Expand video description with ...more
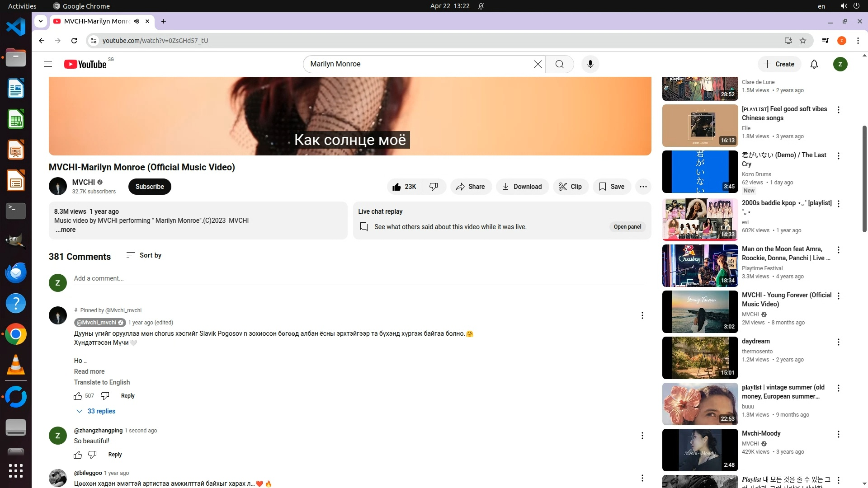 tap(66, 230)
